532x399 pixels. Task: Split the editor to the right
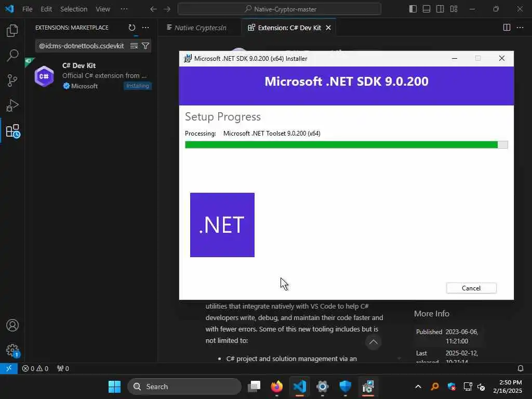(507, 28)
